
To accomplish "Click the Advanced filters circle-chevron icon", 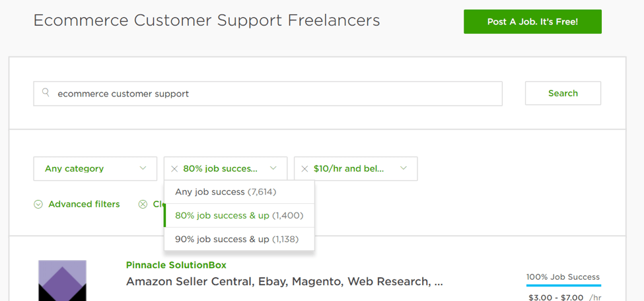I will pyautogui.click(x=38, y=205).
